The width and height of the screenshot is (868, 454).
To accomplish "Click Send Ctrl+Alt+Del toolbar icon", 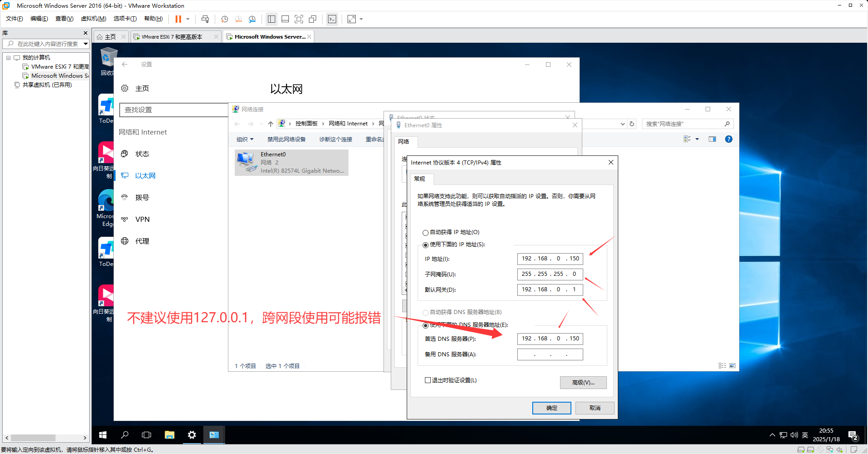I will [x=205, y=19].
